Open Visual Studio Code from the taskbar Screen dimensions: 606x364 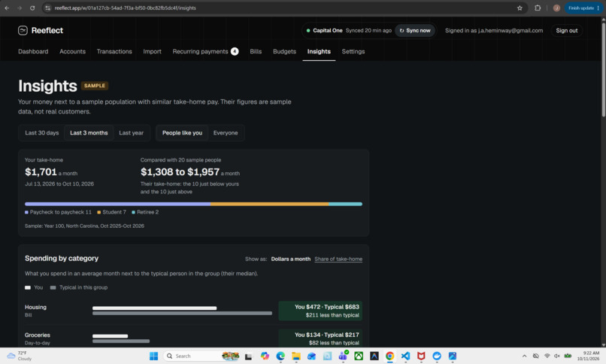coord(405,356)
